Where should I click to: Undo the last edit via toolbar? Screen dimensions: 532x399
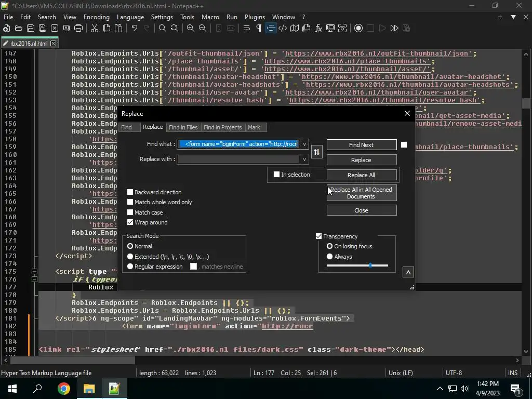(135, 28)
